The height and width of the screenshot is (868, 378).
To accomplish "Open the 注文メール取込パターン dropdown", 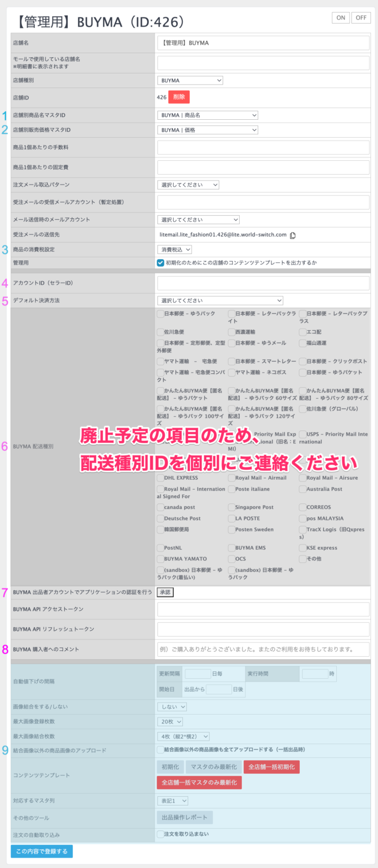I will click(188, 185).
